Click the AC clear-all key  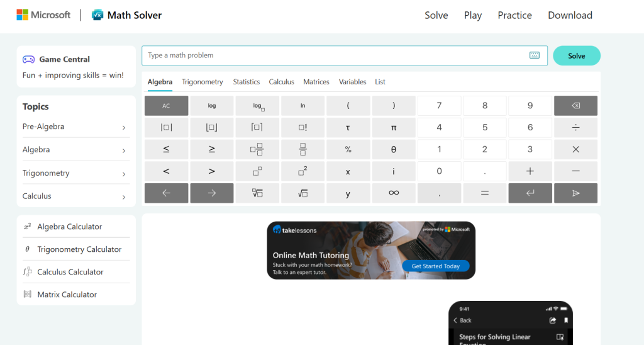pyautogui.click(x=166, y=106)
